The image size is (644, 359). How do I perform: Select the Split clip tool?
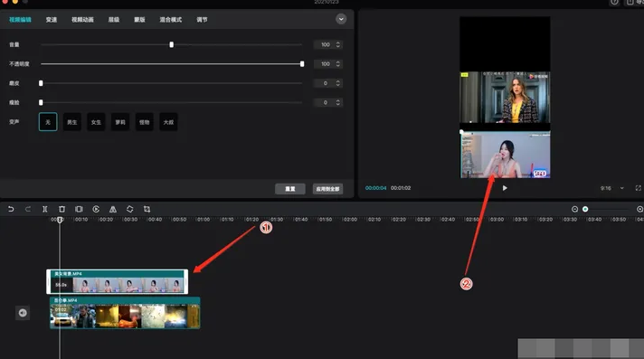point(44,209)
